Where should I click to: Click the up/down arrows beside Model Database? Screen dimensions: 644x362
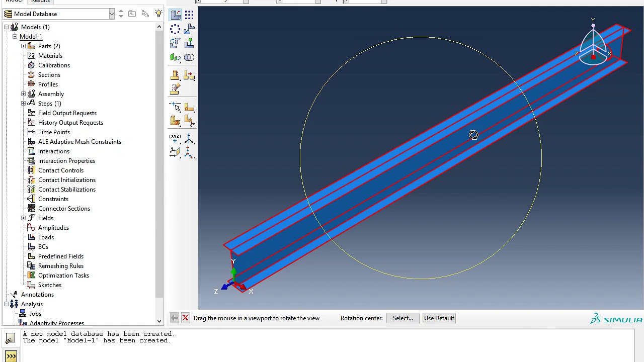(x=121, y=14)
